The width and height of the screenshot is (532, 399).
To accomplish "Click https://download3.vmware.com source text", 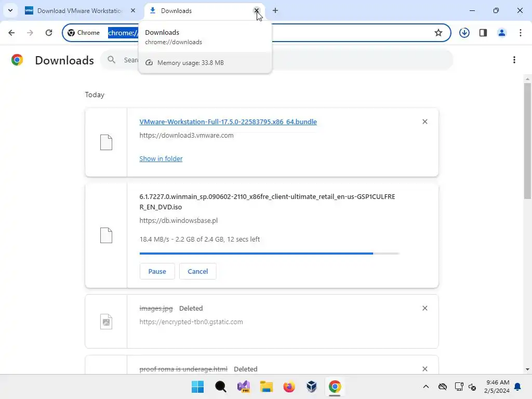I will pyautogui.click(x=187, y=136).
